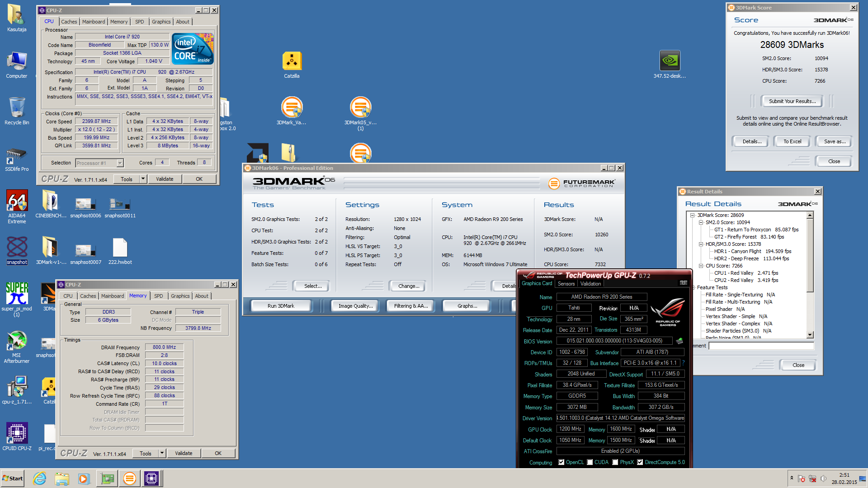
Task: Switch to Caches tab in top CPU-Z
Action: [x=69, y=22]
